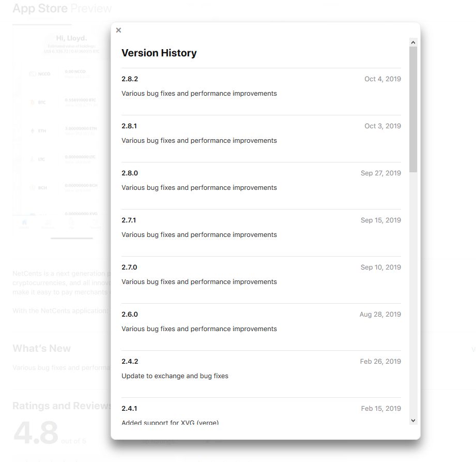Click the Version History title
476x462 pixels.
(159, 53)
